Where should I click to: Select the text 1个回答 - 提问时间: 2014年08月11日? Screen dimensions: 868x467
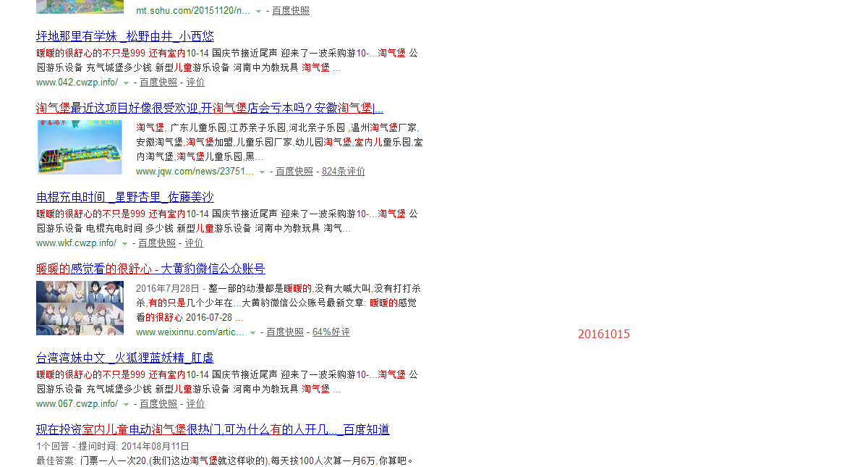click(x=113, y=446)
